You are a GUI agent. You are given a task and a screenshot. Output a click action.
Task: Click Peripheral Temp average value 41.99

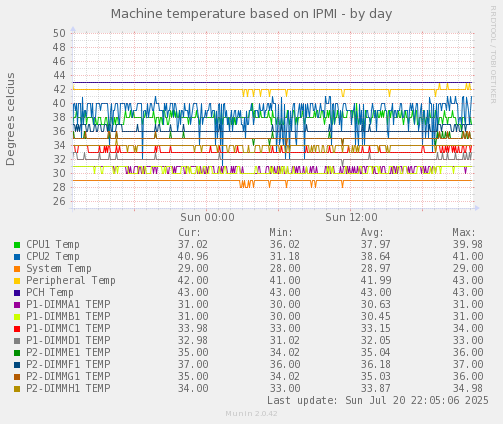(x=376, y=280)
